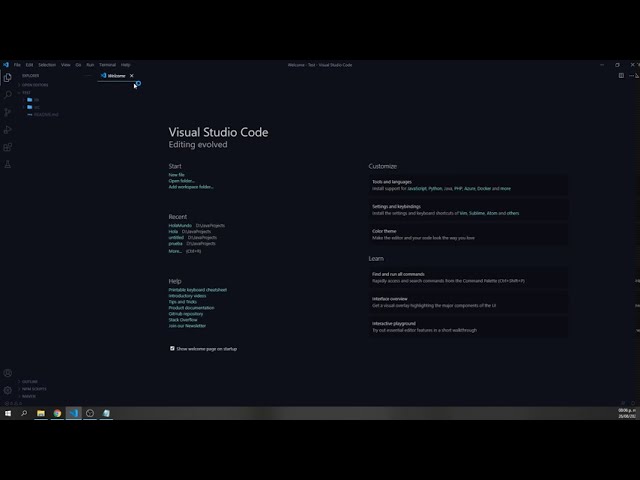
Task: Click the Interface overview card
Action: pyautogui.click(x=468, y=302)
